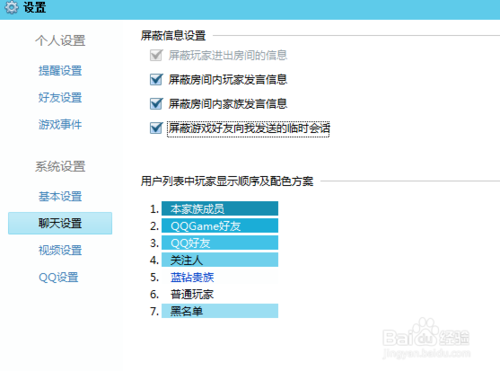Select the QQ好友 color bar
The width and height of the screenshot is (500, 371).
pyautogui.click(x=220, y=243)
